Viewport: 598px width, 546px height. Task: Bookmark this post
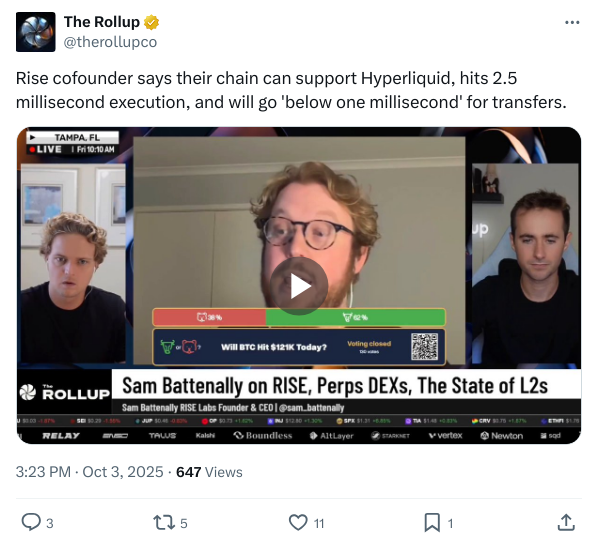point(432,523)
